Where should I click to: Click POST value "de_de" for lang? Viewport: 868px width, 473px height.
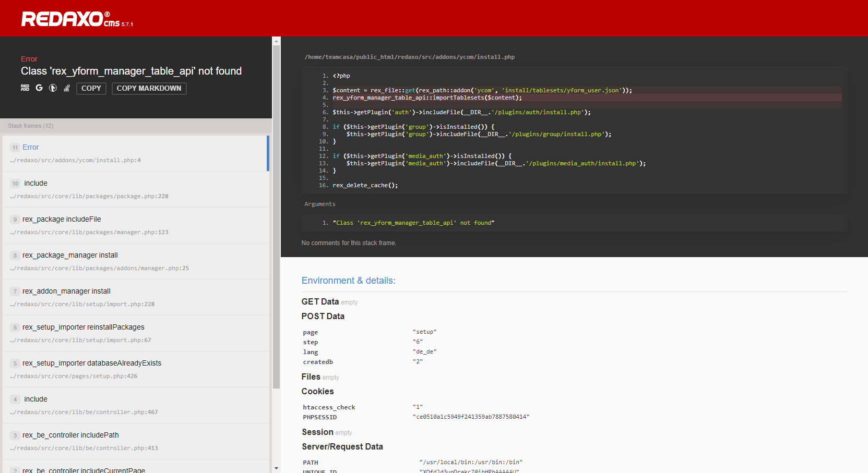point(424,351)
